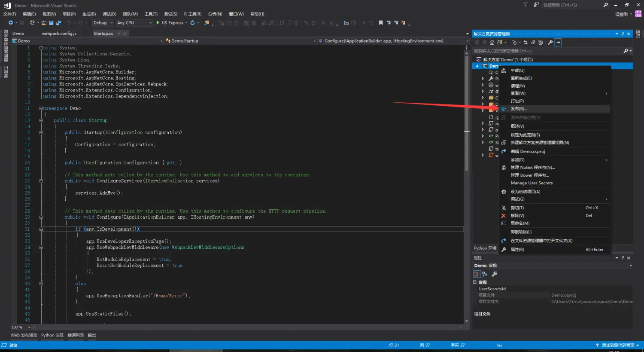Click the red X Remove icon
Screen dimensions: 644x352
504,216
